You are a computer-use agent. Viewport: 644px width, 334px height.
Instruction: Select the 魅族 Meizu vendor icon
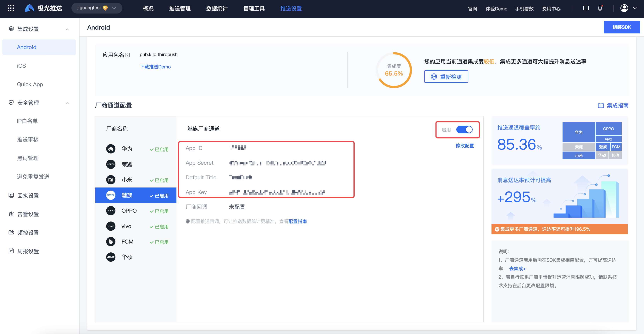111,195
